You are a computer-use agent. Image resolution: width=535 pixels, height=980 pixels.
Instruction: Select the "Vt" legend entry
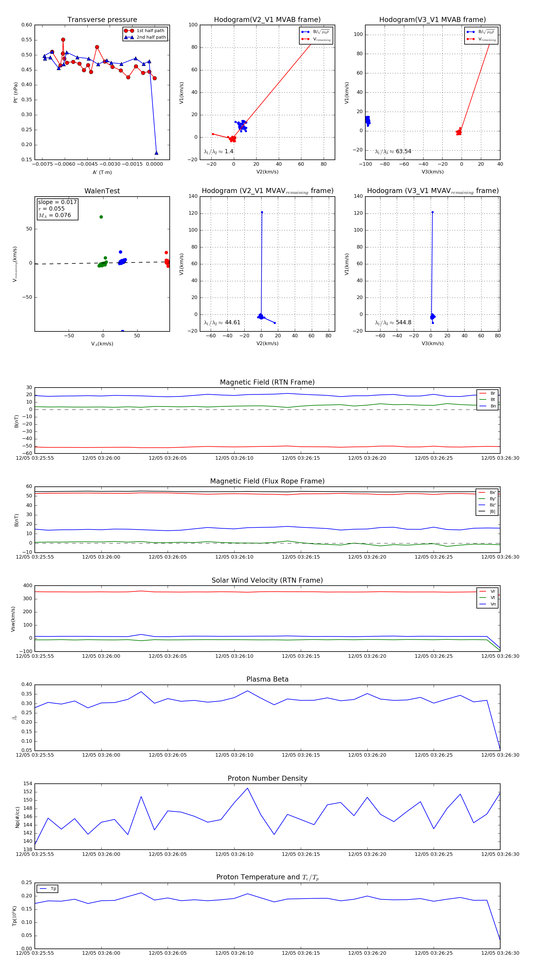[487, 598]
